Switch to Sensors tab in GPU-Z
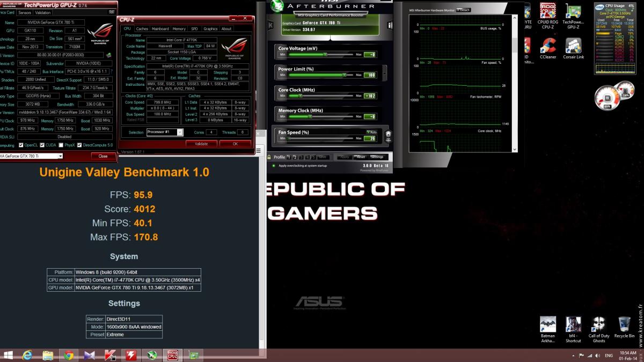The image size is (644, 362). (x=25, y=12)
